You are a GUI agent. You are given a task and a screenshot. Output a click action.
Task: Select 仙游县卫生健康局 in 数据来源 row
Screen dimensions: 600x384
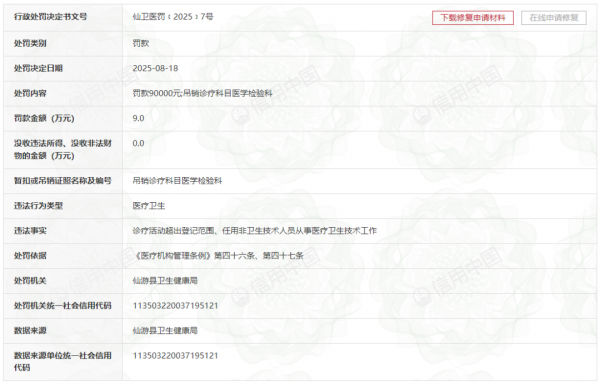coord(165,330)
